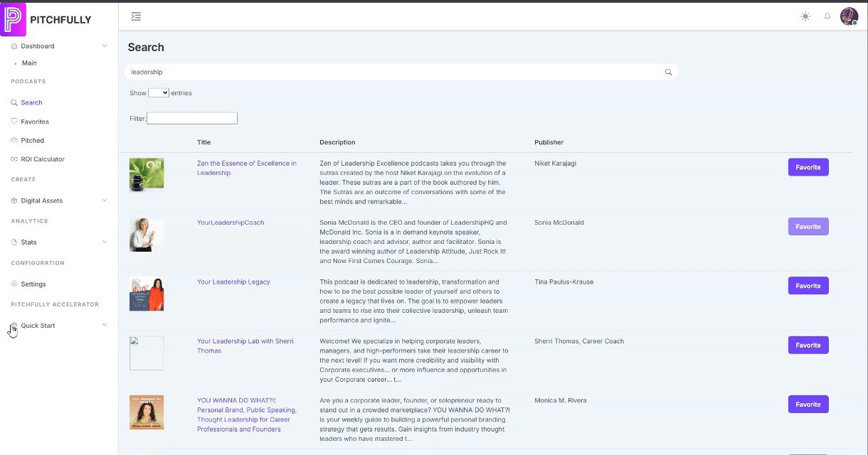Click publisher Sherri Thomas, Career Coach
868x455 pixels.
[579, 341]
